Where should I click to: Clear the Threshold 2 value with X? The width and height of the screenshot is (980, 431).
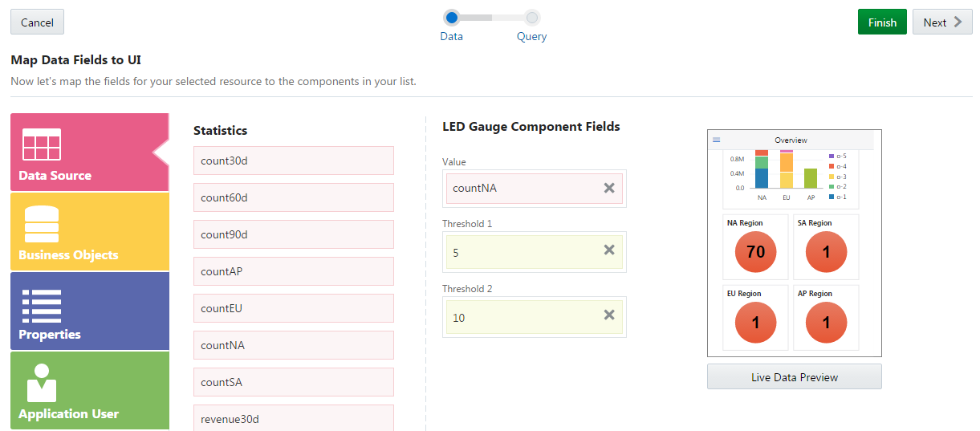point(609,315)
